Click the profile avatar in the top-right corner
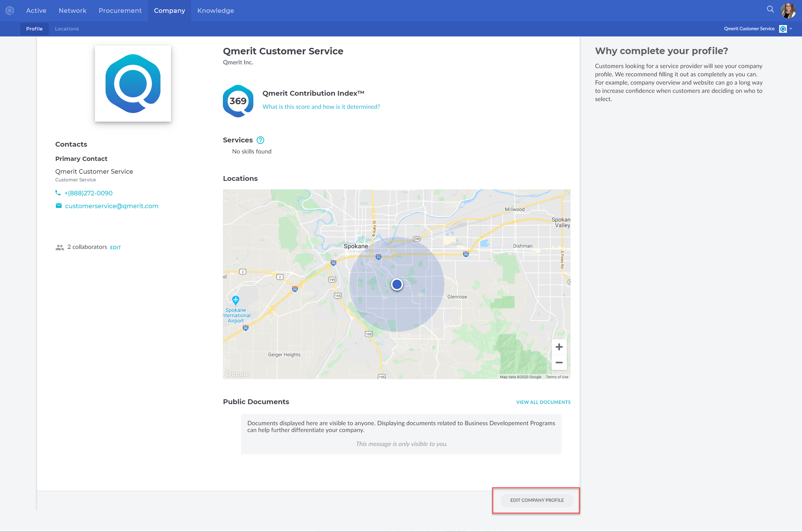This screenshot has width=802, height=532. 788,10
